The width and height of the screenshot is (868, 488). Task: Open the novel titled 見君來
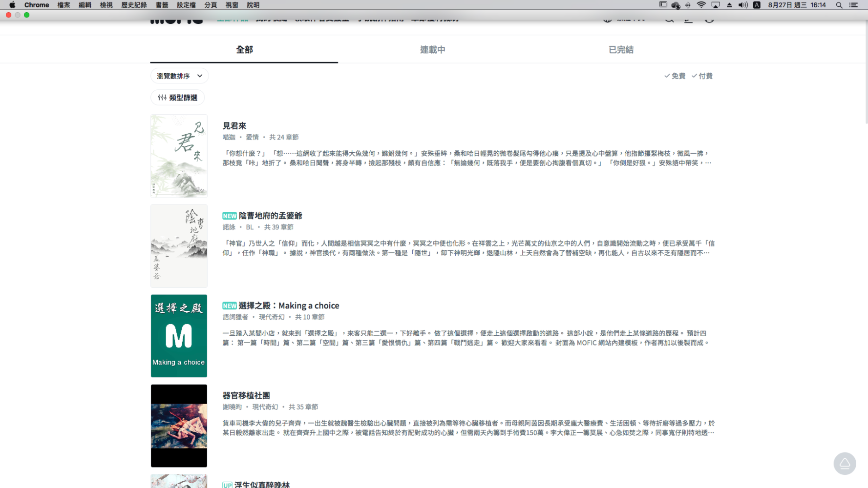234,126
